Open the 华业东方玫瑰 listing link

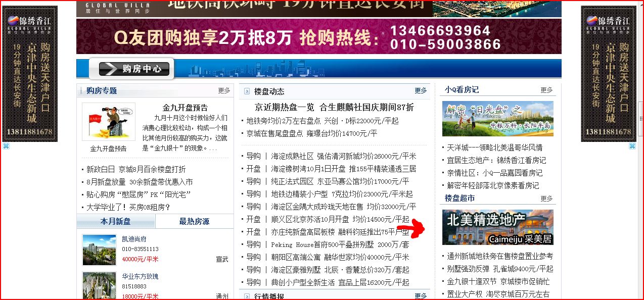140,277
